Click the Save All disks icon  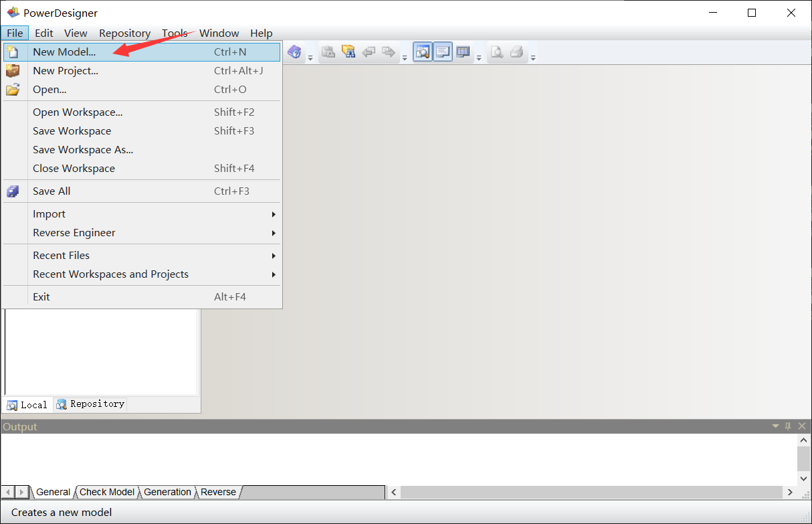click(x=12, y=191)
